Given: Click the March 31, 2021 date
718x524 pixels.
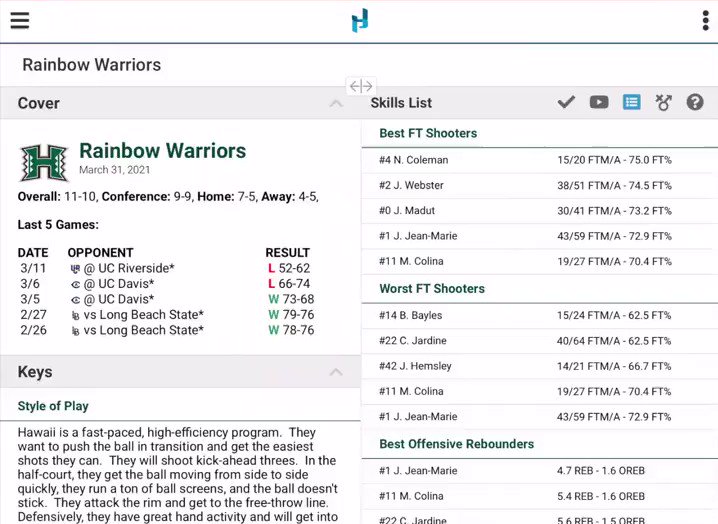Looking at the screenshot, I should 114,170.
